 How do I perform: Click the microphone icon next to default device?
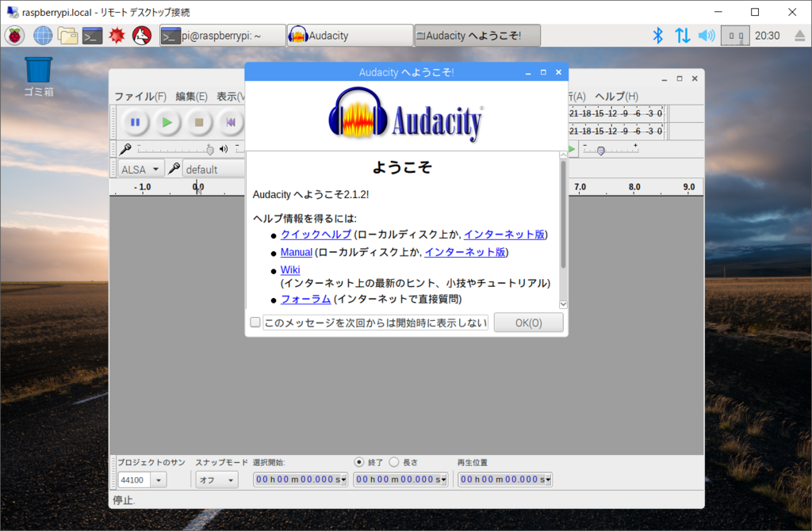(174, 169)
